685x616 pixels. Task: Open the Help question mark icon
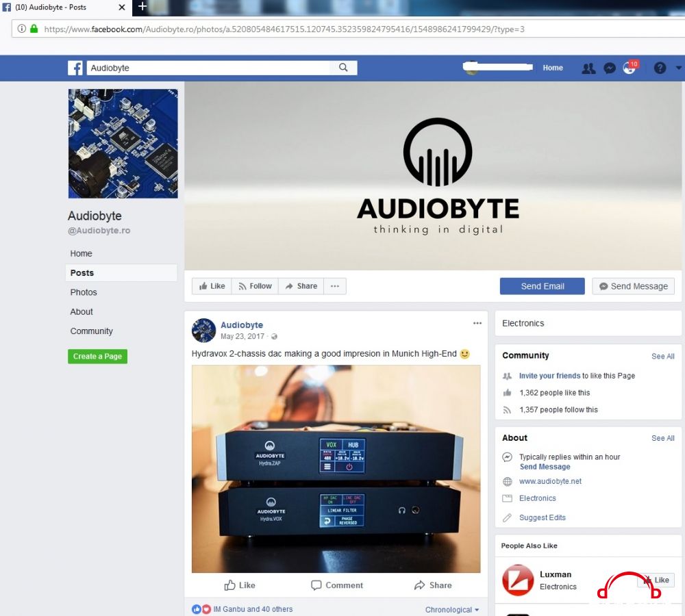coord(660,68)
